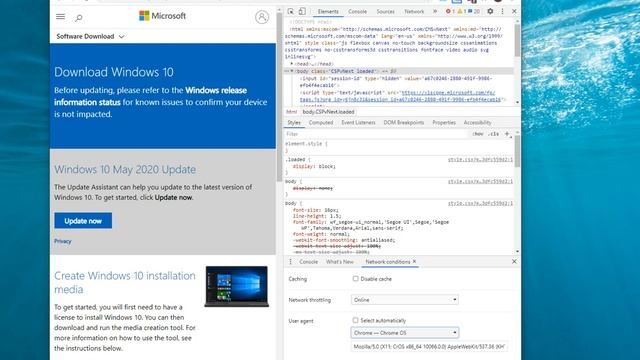Click the script src URL link

(400, 96)
